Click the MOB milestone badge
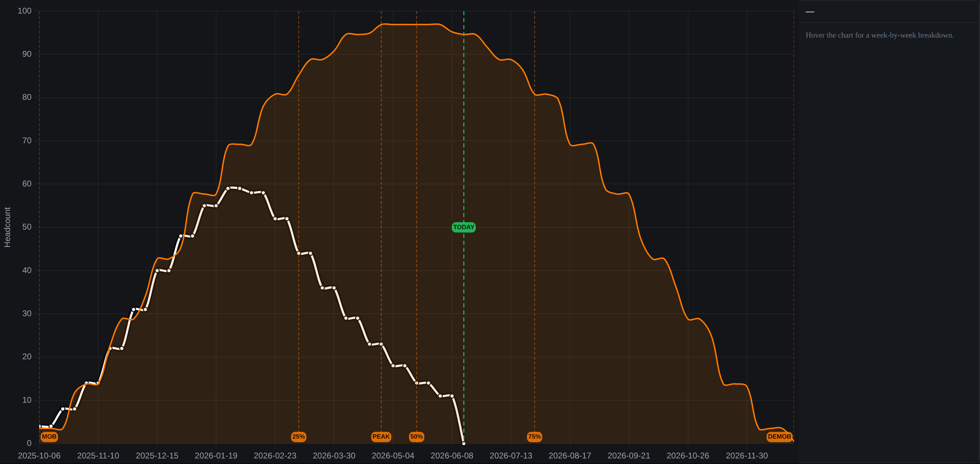 (x=49, y=437)
